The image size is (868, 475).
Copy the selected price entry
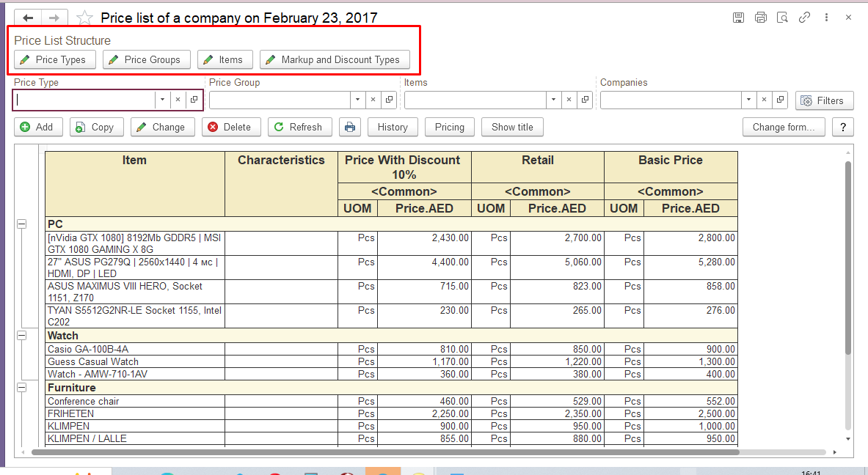tap(96, 128)
